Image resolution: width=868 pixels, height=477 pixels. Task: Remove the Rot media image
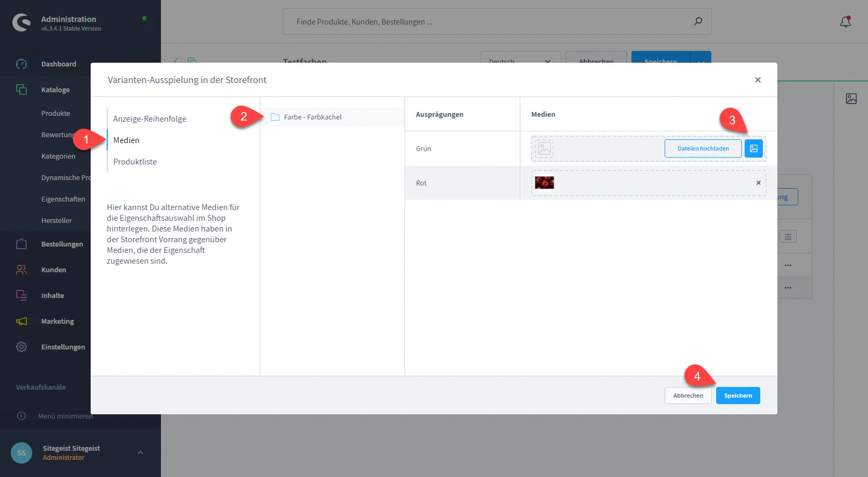tap(758, 183)
